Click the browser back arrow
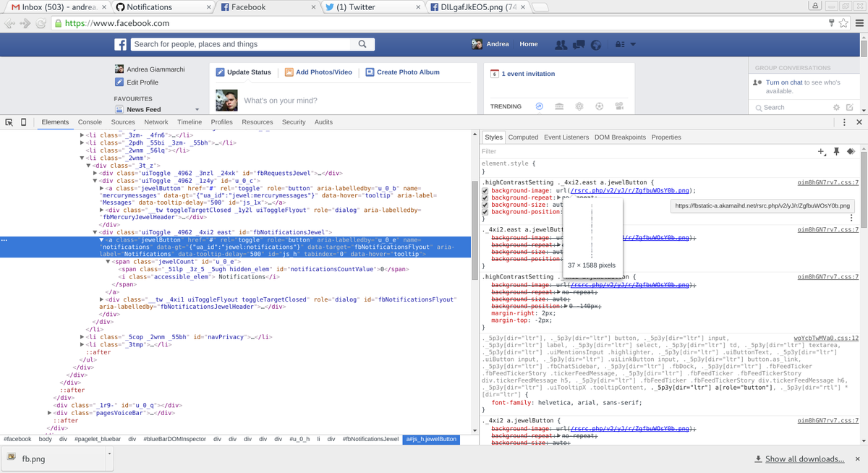 pyautogui.click(x=9, y=23)
